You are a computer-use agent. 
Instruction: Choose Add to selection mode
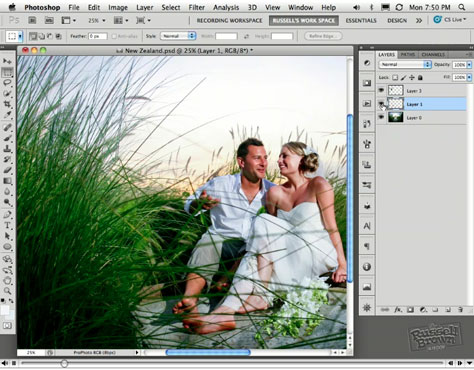42,36
